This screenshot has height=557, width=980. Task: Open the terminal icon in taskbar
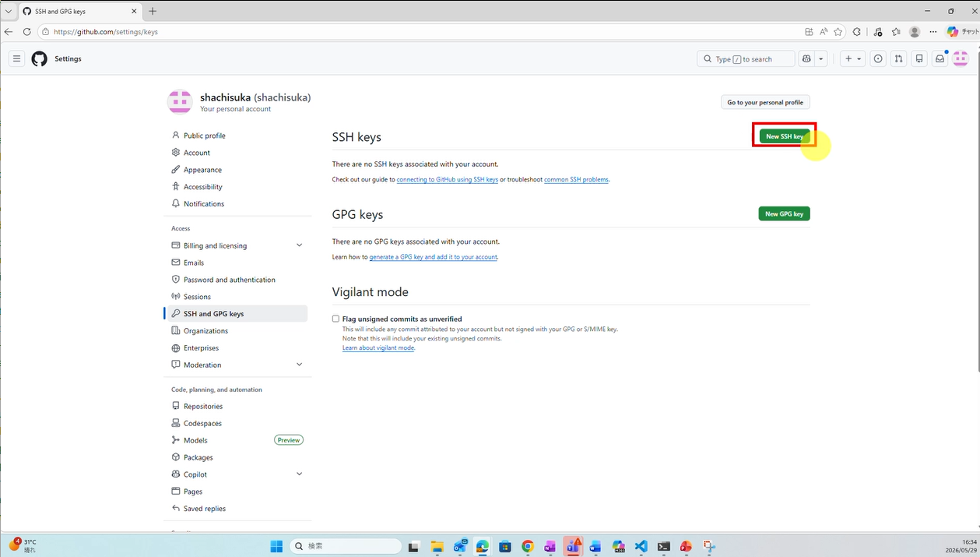click(x=664, y=546)
